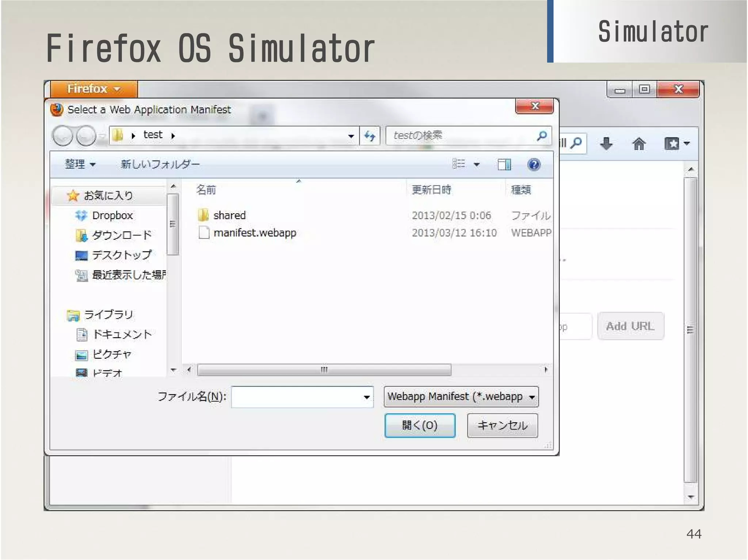
Task: Click the ライブラリ libraries icon
Action: [x=73, y=315]
